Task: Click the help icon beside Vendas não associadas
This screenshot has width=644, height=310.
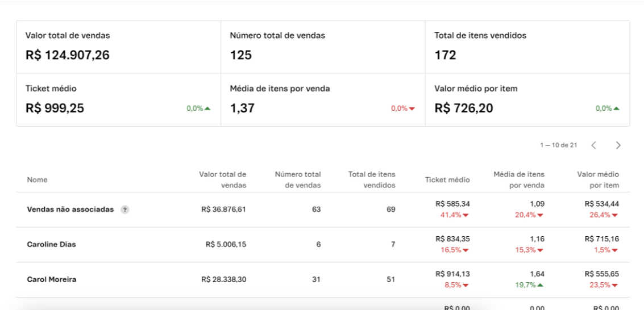Action: tap(125, 210)
